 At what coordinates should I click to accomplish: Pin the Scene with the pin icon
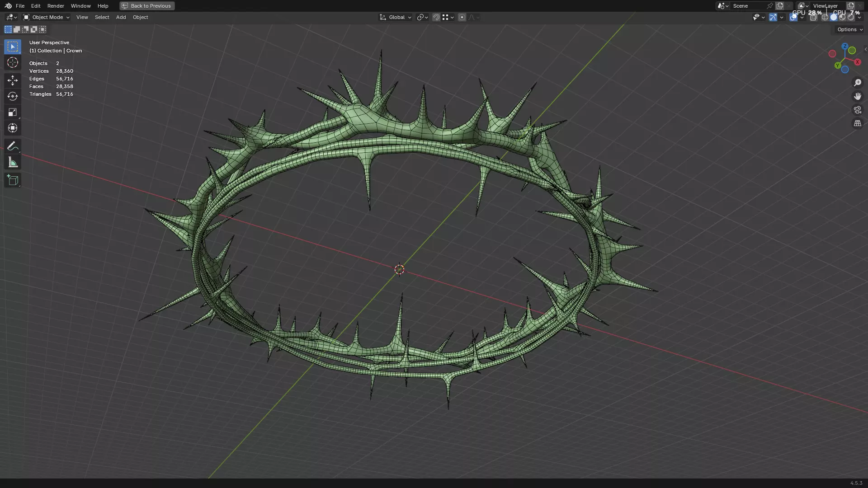pos(770,6)
